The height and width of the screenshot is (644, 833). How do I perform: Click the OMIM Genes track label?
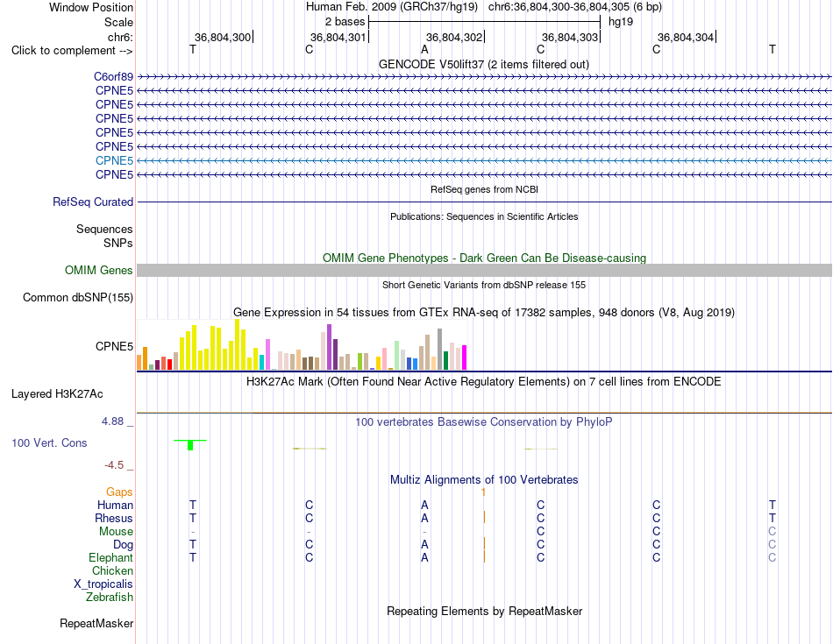click(98, 271)
